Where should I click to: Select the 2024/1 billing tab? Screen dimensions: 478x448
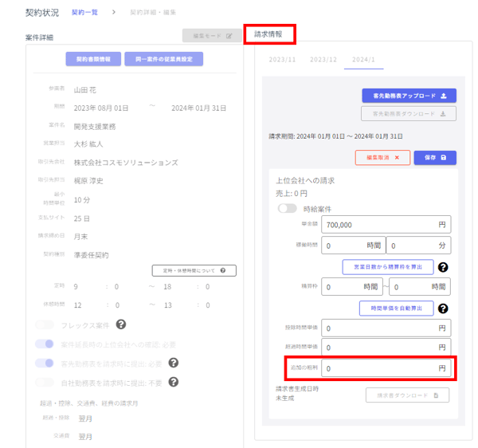click(363, 60)
